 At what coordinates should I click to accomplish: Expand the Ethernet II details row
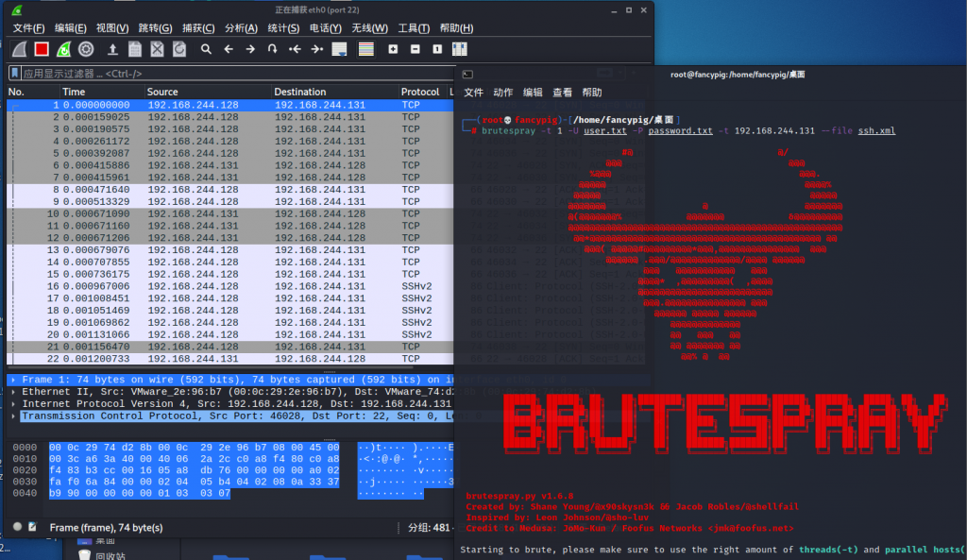click(13, 392)
